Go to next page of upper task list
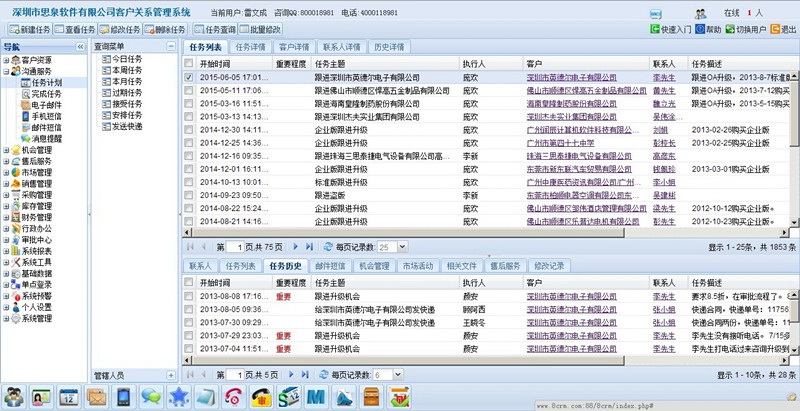800x411 pixels. [x=295, y=247]
